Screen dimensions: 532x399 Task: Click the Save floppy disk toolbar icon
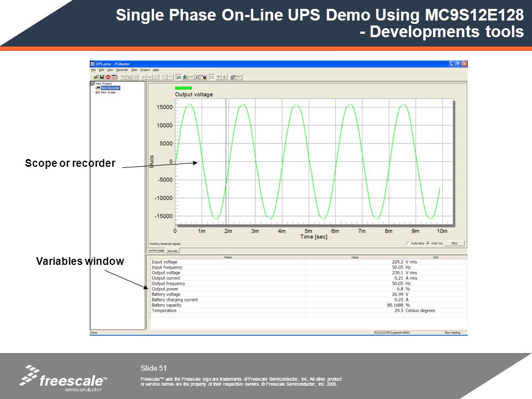pyautogui.click(x=102, y=77)
